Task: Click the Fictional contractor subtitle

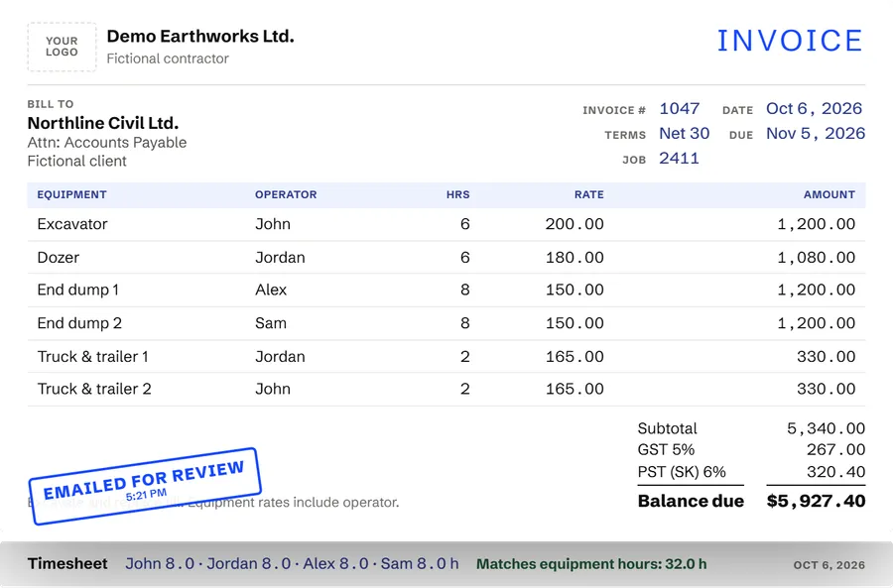Action: coord(168,59)
